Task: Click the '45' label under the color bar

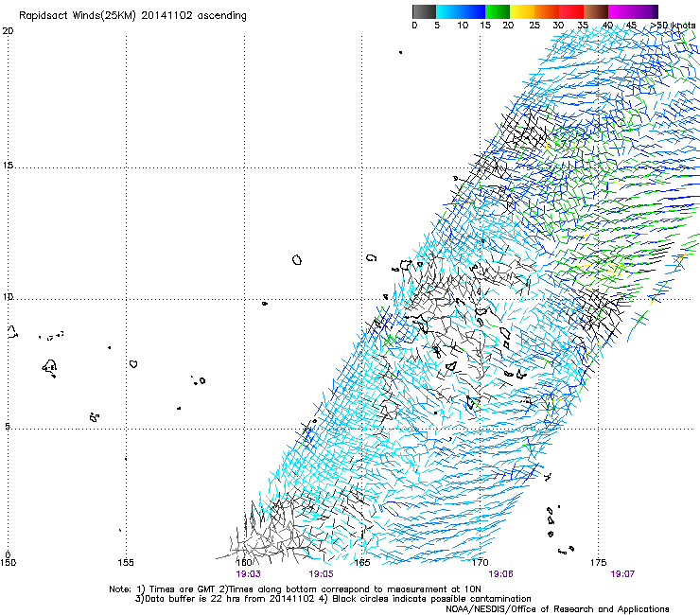Action: coord(631,26)
